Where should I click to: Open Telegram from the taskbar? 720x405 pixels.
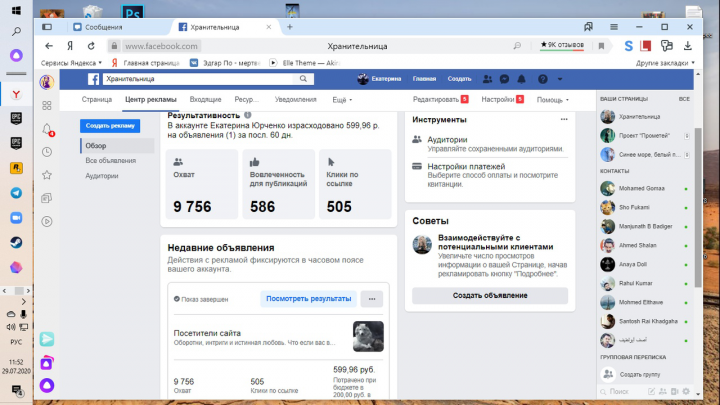16,193
